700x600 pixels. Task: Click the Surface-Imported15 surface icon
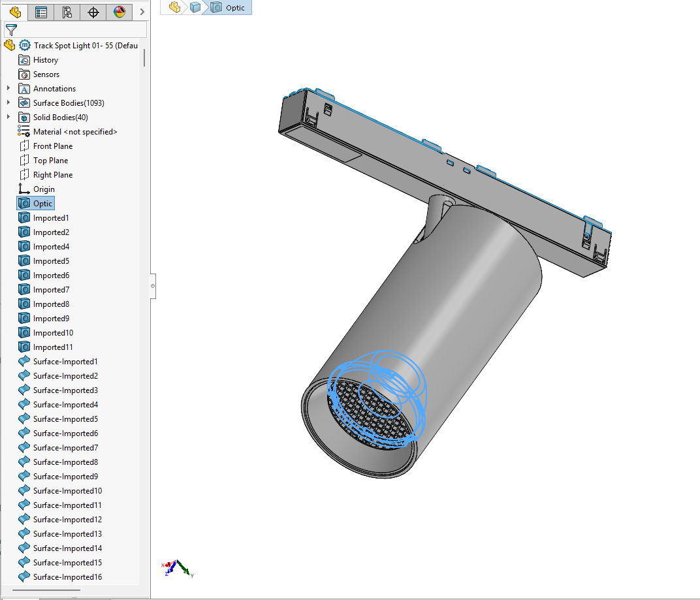[x=24, y=563]
